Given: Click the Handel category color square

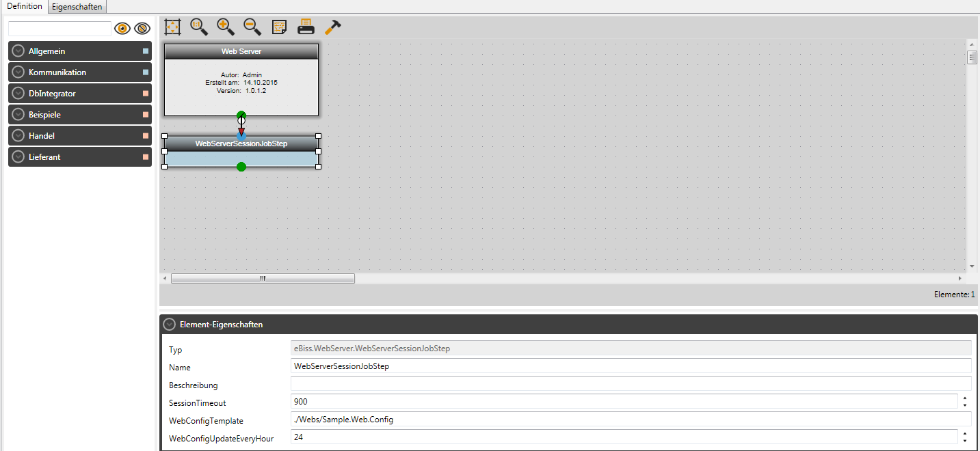Looking at the screenshot, I should click(x=145, y=136).
